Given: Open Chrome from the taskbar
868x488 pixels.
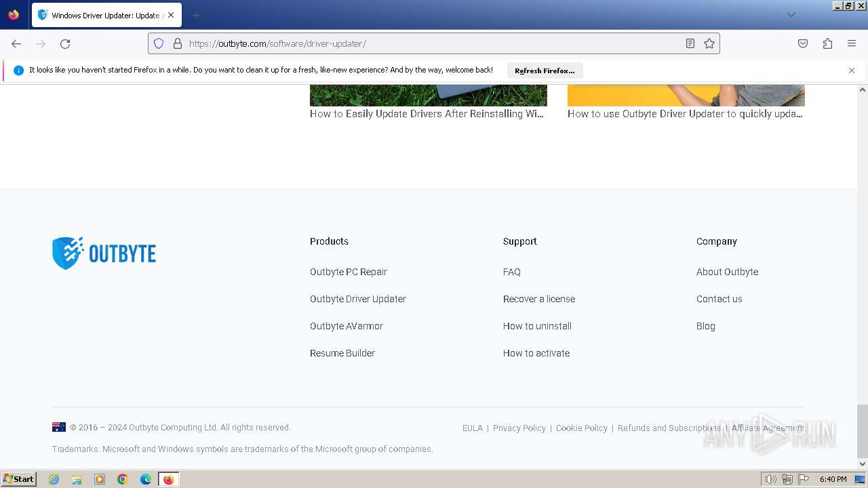Looking at the screenshot, I should (123, 479).
